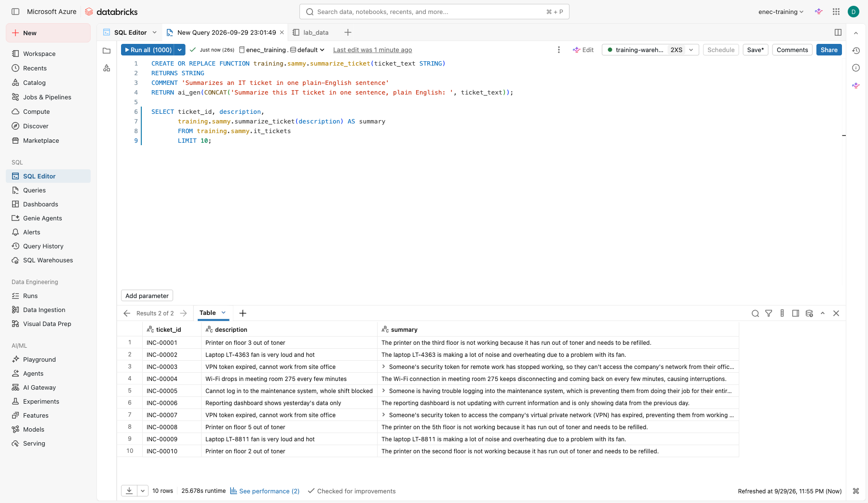
Task: Open the kebab more-options menu in query toolbar
Action: [559, 50]
